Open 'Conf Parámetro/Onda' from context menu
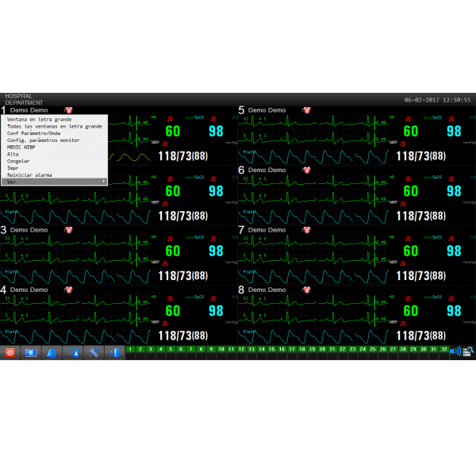 [54, 133]
